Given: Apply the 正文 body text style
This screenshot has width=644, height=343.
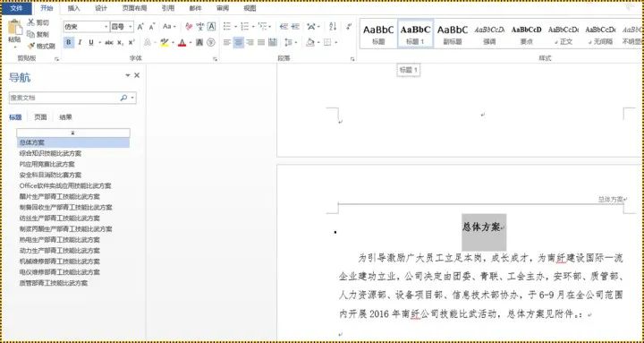Looking at the screenshot, I should (x=563, y=34).
